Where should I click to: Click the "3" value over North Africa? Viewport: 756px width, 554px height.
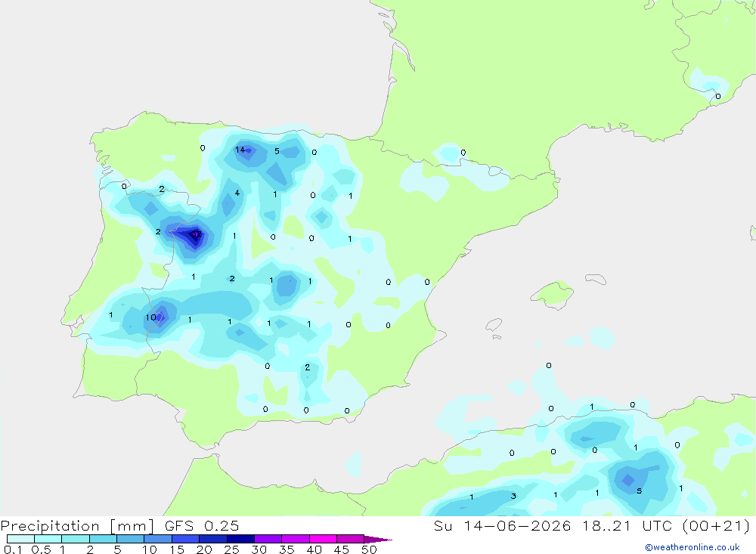pyautogui.click(x=513, y=496)
